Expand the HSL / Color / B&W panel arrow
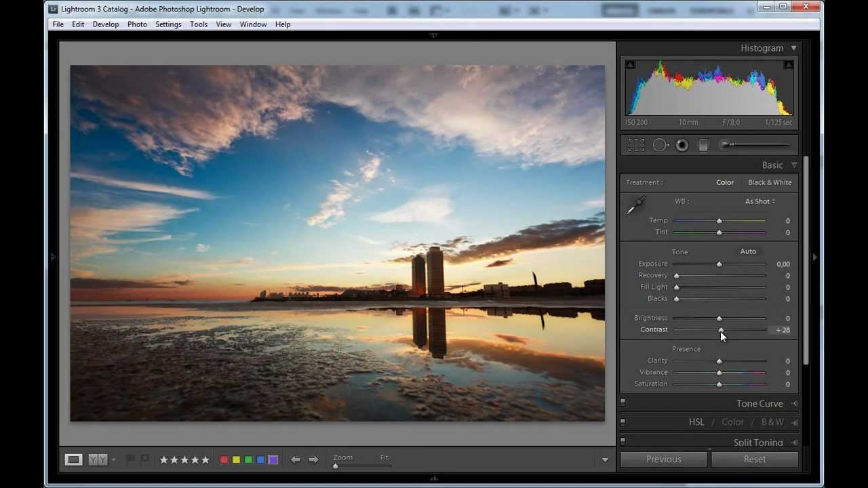 [794, 422]
